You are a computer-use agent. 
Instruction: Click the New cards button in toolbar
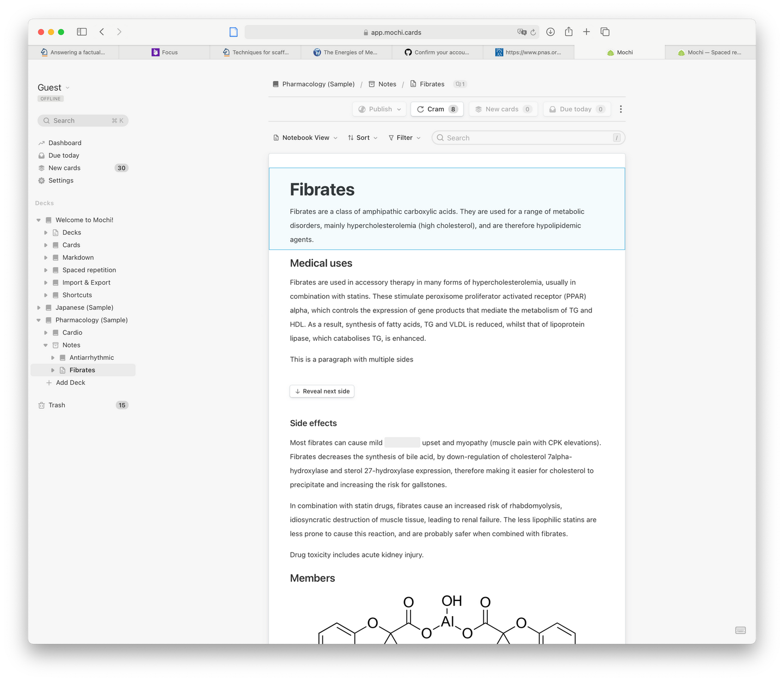coord(503,109)
